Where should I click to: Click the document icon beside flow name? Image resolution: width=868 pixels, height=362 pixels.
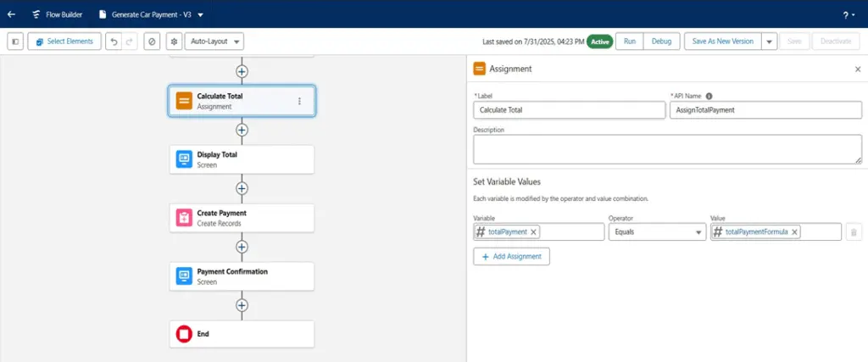pos(103,14)
